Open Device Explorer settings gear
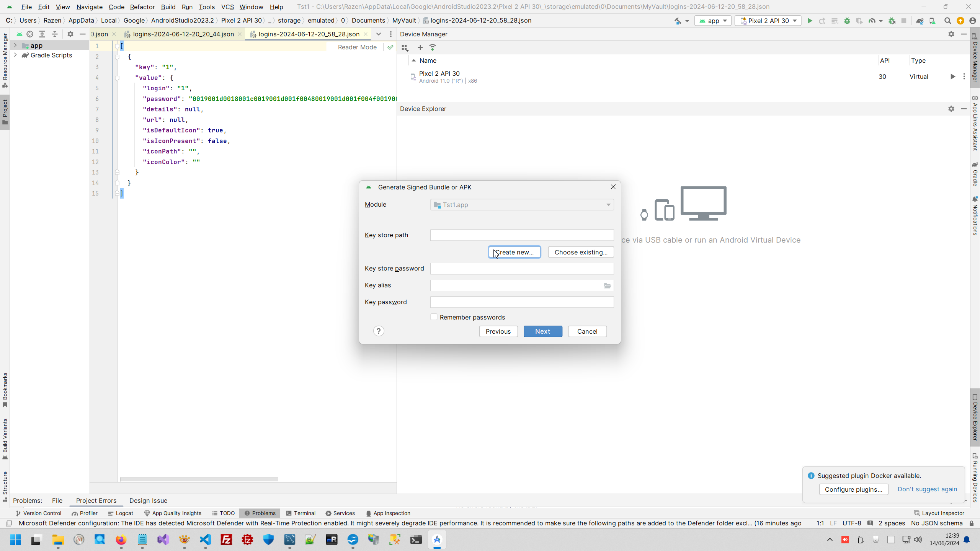Viewport: 980px width, 551px height. 951,109
